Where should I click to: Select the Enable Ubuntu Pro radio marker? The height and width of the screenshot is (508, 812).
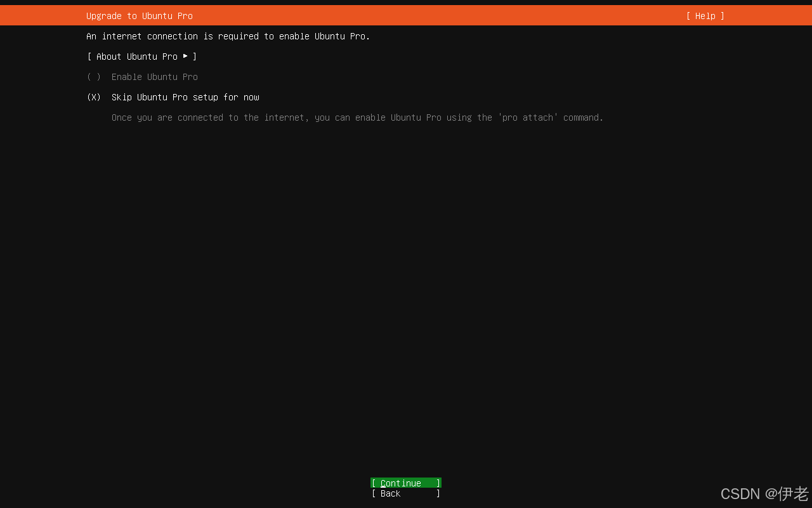click(94, 77)
